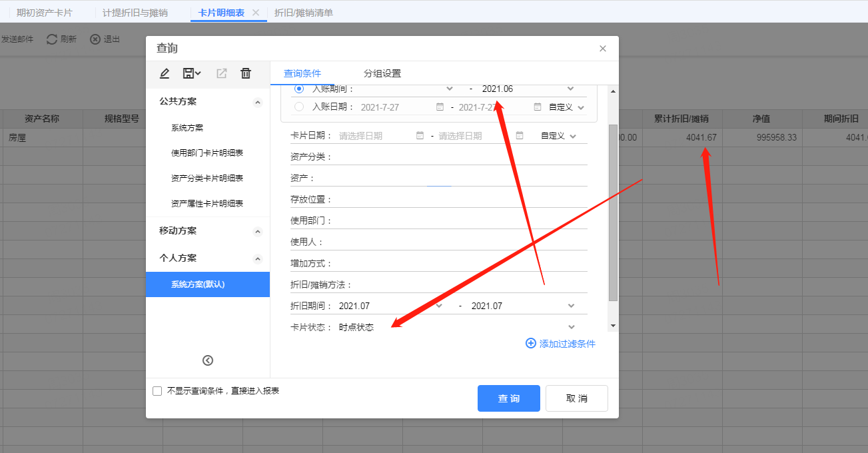Viewport: 868px width, 453px height.
Task: Click 发送邮件 in the toolbar
Action: [x=17, y=39]
